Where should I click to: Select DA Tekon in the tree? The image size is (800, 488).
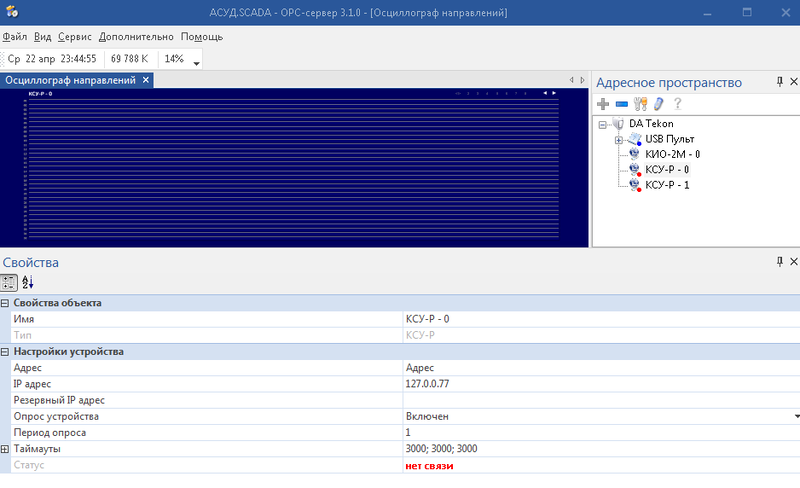point(651,124)
